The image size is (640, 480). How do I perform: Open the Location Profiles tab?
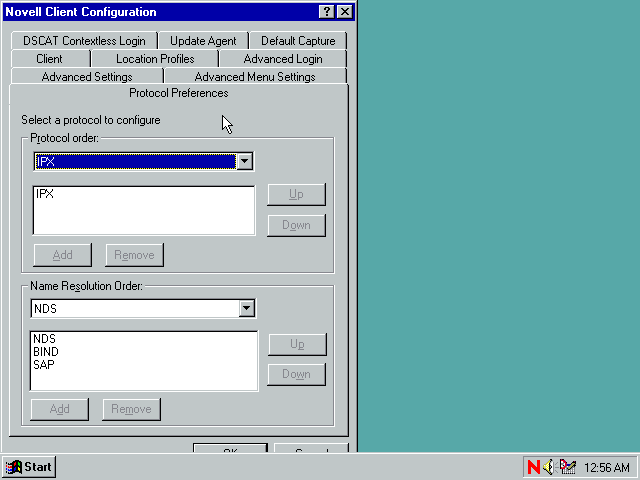[155, 59]
